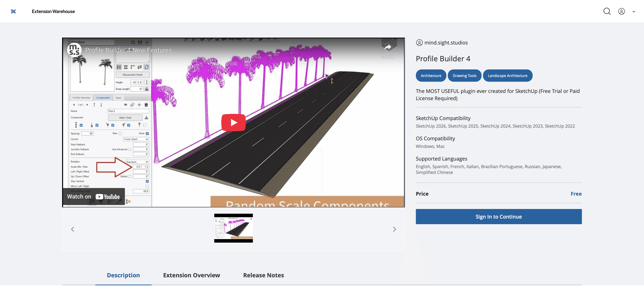The height and width of the screenshot is (286, 644).
Task: Advance to next carousel image chevron
Action: pyautogui.click(x=394, y=229)
